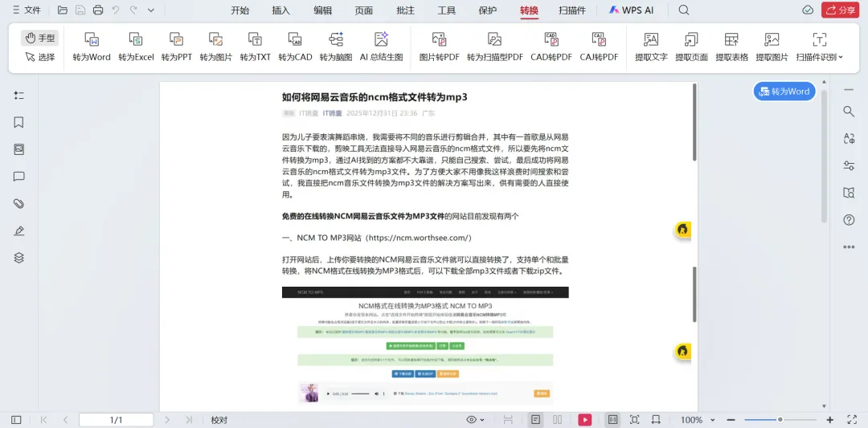Activate the 手型 hand tool

[x=40, y=38]
